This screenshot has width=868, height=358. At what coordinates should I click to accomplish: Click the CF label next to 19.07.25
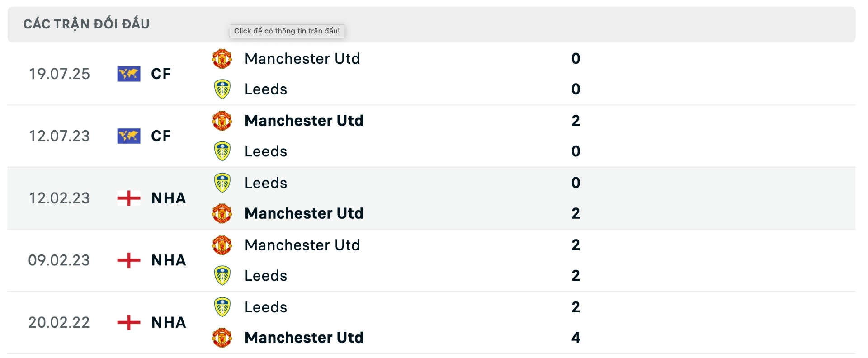tap(160, 74)
